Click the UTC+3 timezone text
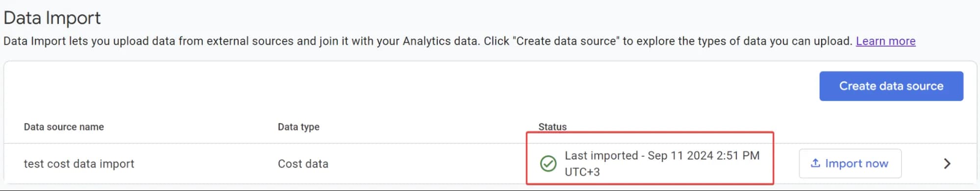Screen dimensions: 980x191 pos(582,172)
